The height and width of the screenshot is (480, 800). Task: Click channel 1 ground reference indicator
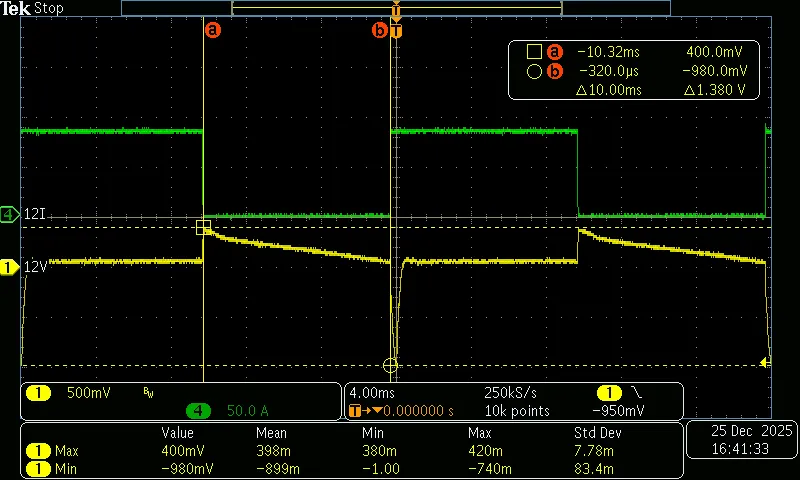click(x=9, y=267)
